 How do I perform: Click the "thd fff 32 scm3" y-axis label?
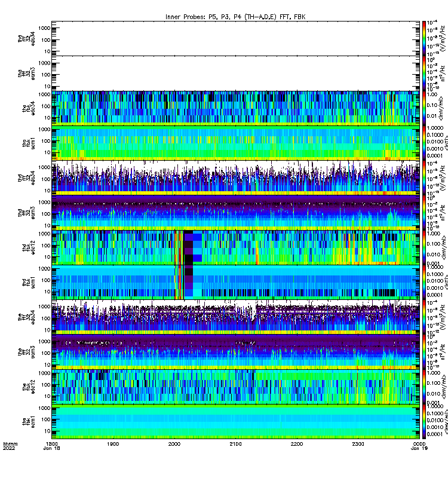pyautogui.click(x=26, y=213)
